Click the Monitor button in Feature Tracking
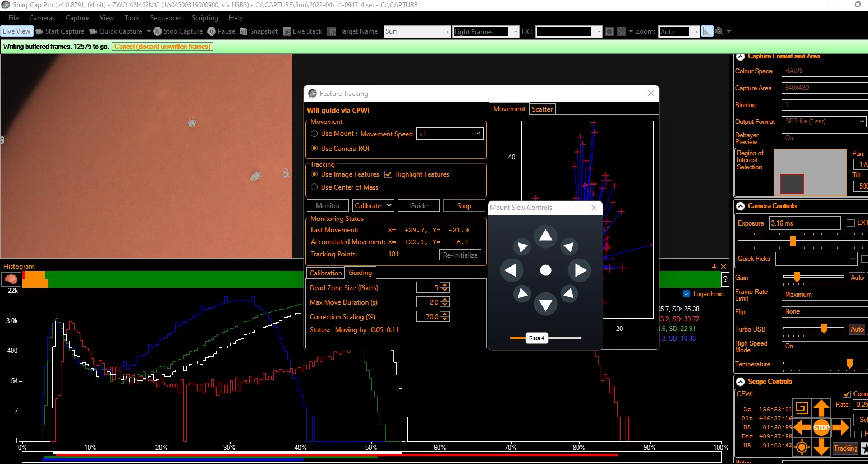868x464 pixels. point(328,206)
